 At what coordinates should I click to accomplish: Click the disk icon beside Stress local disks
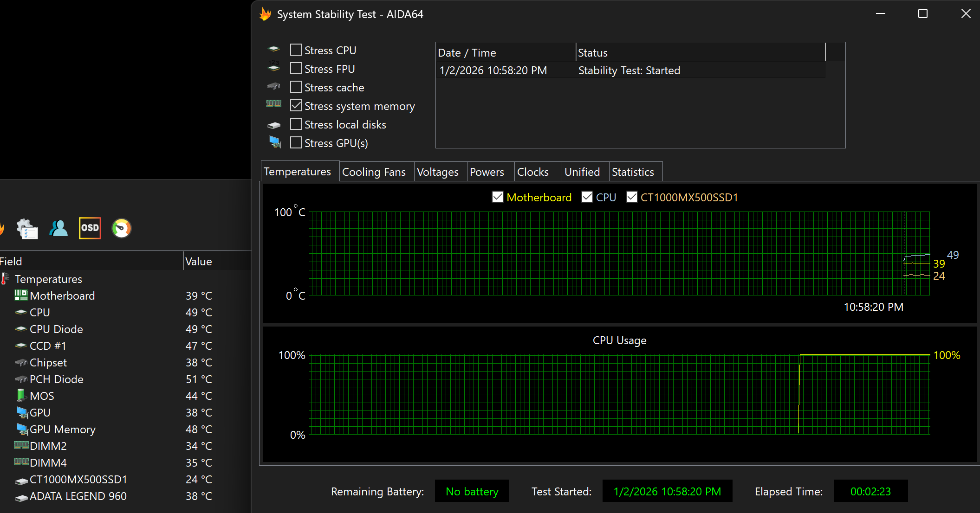click(x=274, y=125)
